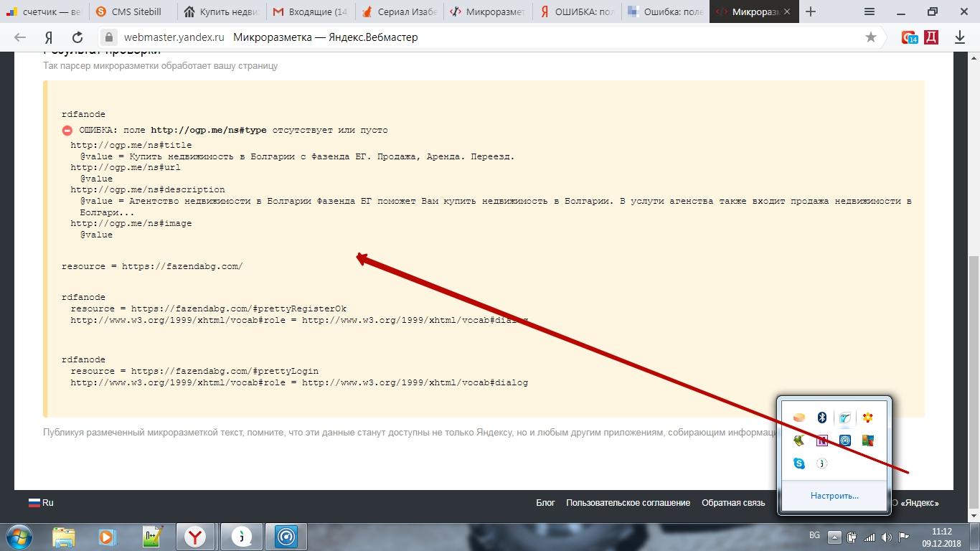Bookmark this page with the star icon
Viewport: 980px width, 551px height.
click(x=871, y=37)
